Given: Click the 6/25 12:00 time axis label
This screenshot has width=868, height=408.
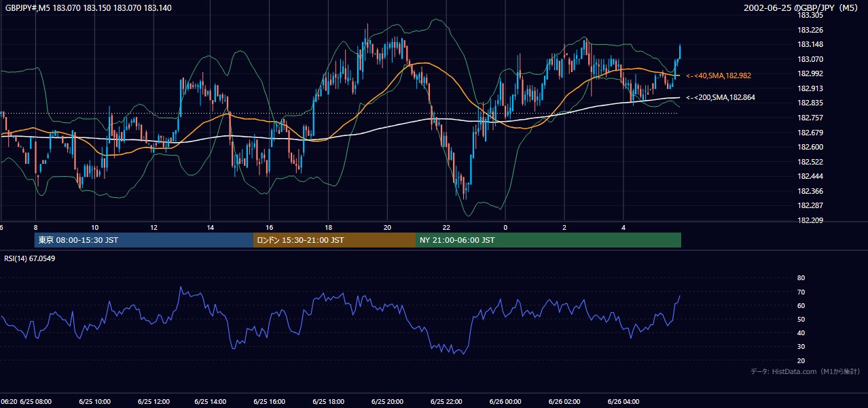Looking at the screenshot, I should coord(153,401).
